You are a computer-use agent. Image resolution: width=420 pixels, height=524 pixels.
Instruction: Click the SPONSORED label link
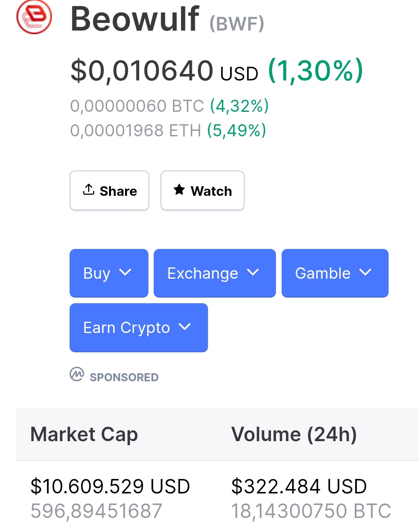(124, 377)
